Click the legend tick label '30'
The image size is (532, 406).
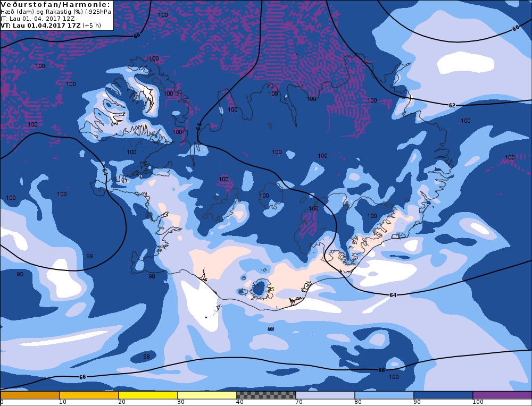[181, 402]
